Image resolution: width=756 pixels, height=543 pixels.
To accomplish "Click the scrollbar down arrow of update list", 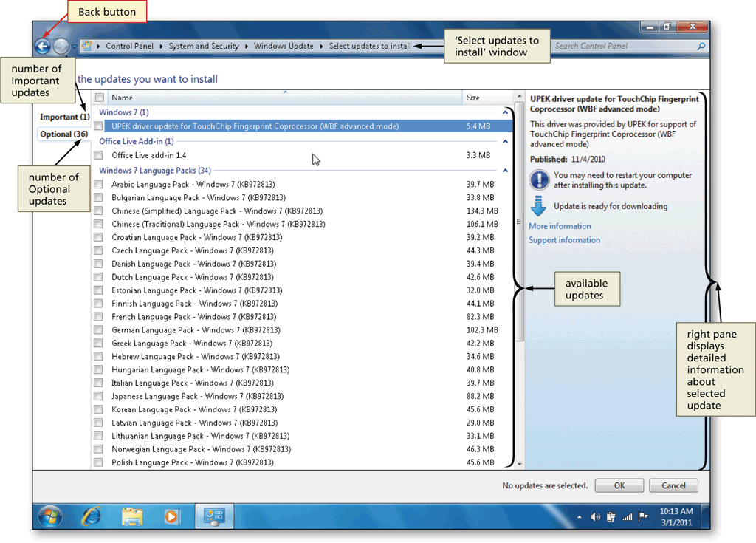I will tap(519, 465).
